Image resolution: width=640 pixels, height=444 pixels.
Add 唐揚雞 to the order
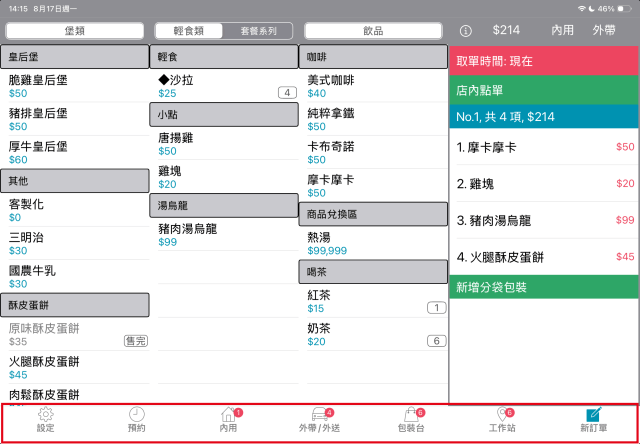pos(224,144)
